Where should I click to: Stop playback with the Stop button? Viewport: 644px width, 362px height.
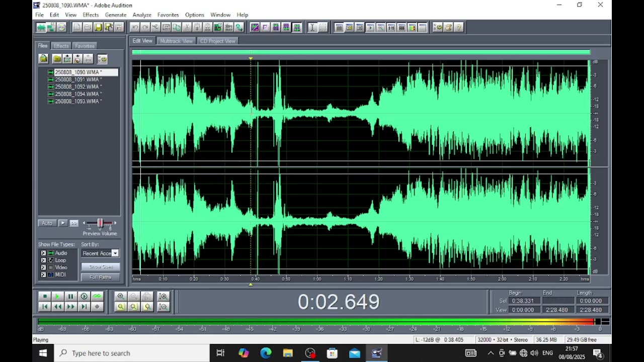pyautogui.click(x=45, y=297)
